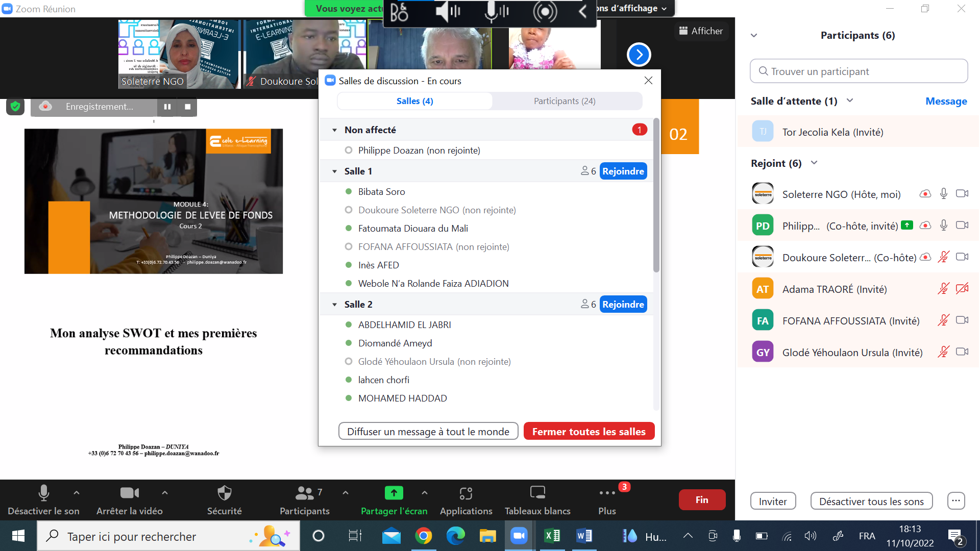Open Excel from the taskbar
Screen dimensions: 980x551
(552, 536)
